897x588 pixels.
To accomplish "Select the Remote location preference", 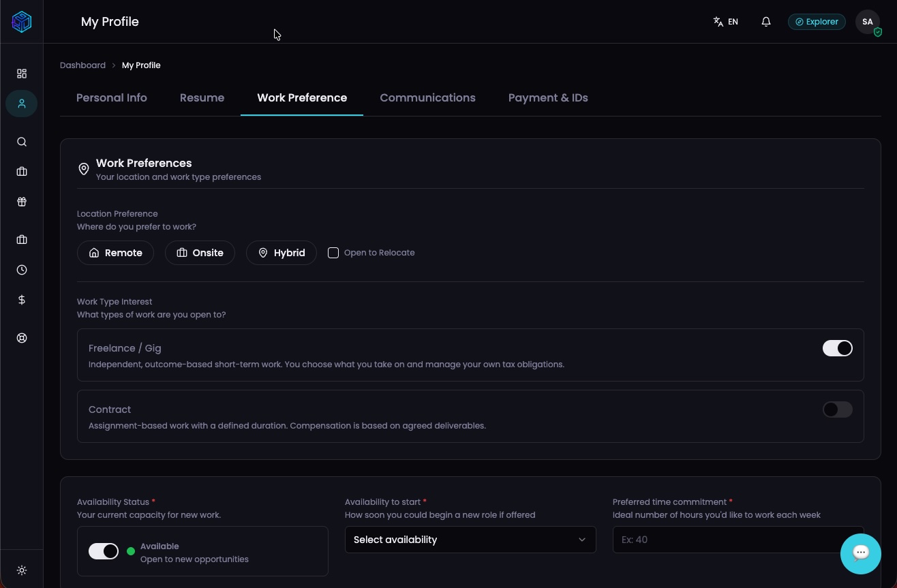I will coord(115,253).
